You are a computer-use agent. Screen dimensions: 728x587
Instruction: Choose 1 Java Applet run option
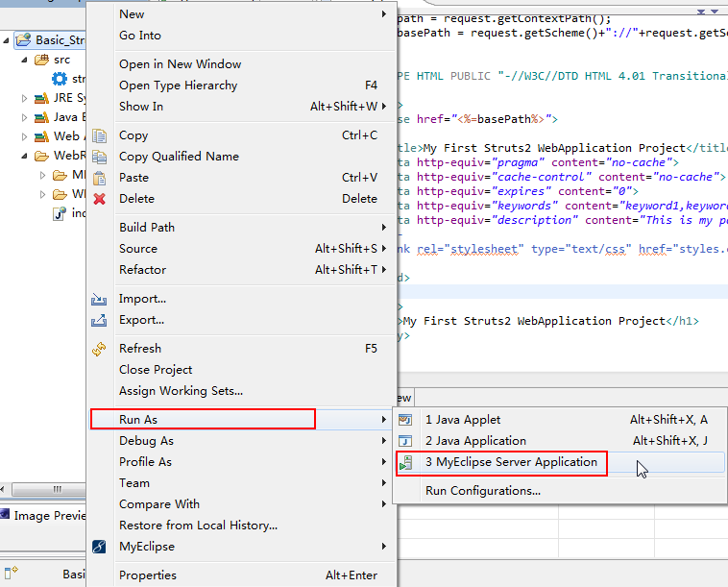(560, 420)
